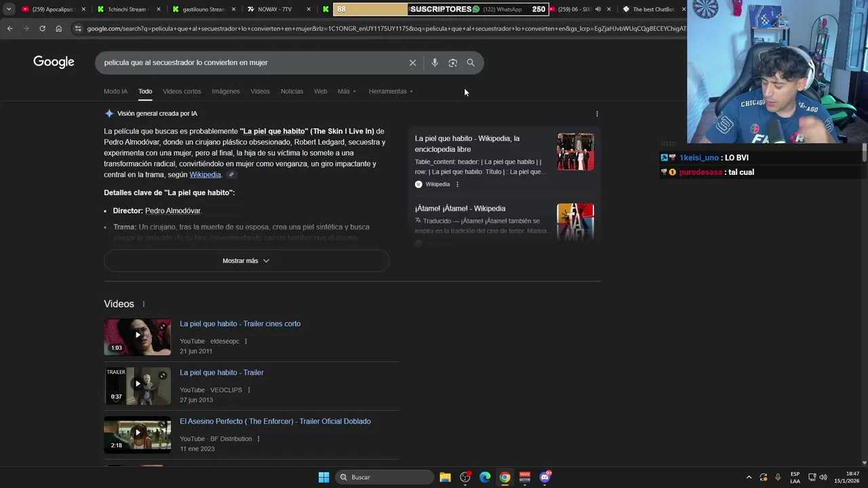Close the NOWAY - 7TV tab
Viewport: 868px width, 488px height.
[309, 9]
